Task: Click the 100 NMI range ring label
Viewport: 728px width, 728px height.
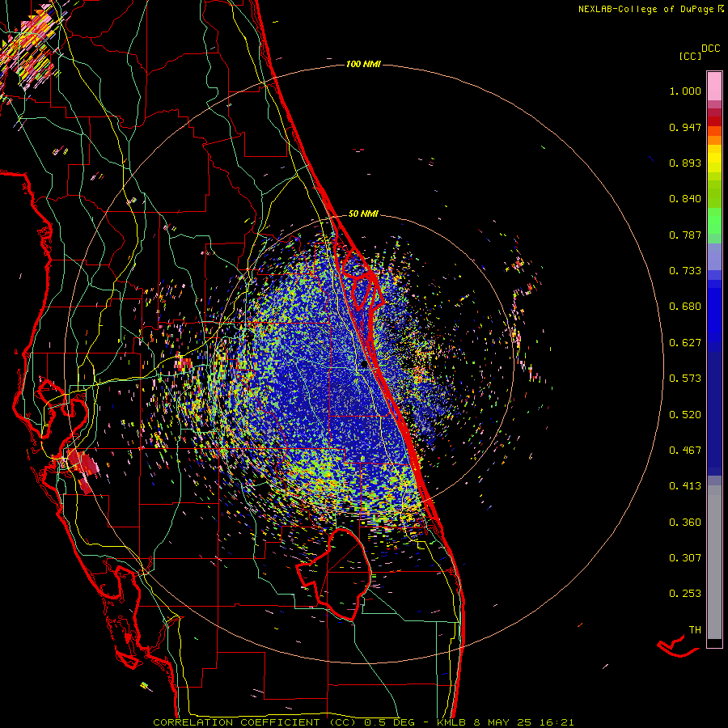Action: coord(363,64)
